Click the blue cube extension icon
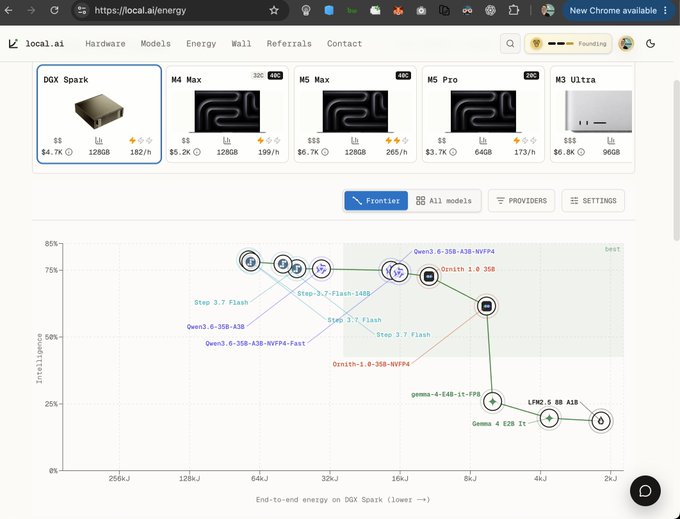The width and height of the screenshot is (680, 519). [329, 10]
